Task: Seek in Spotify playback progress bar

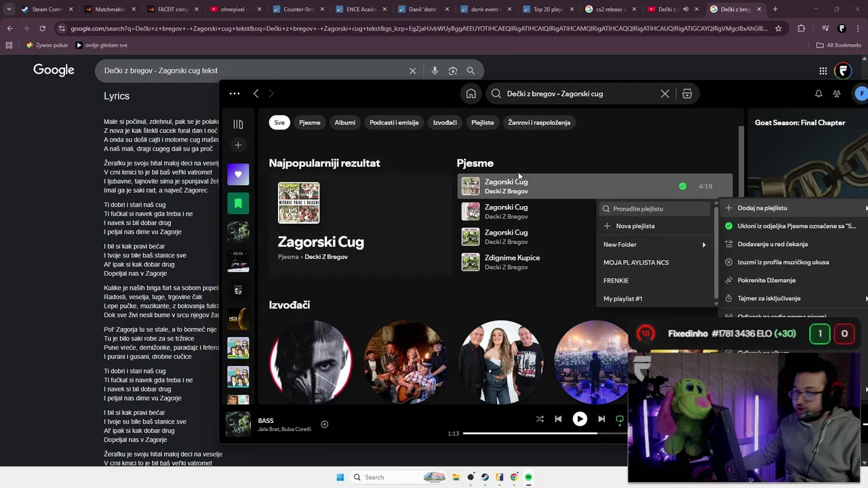Action: [x=545, y=433]
